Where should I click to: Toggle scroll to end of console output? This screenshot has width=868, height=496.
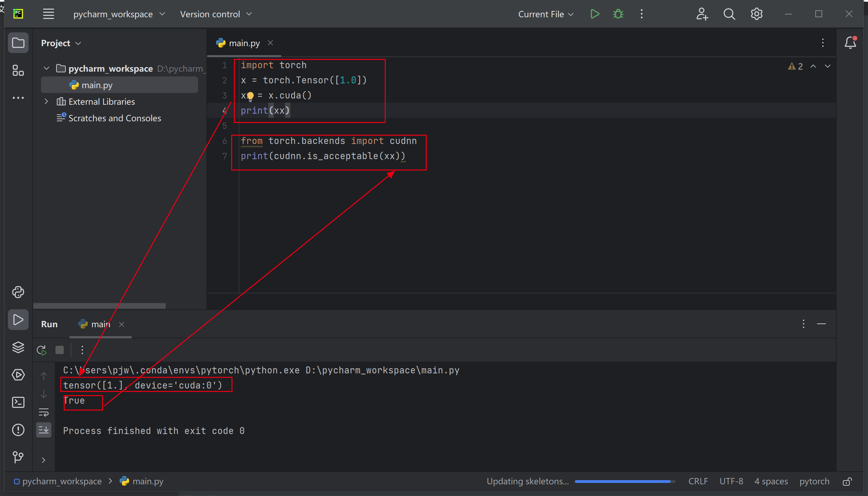pos(44,430)
